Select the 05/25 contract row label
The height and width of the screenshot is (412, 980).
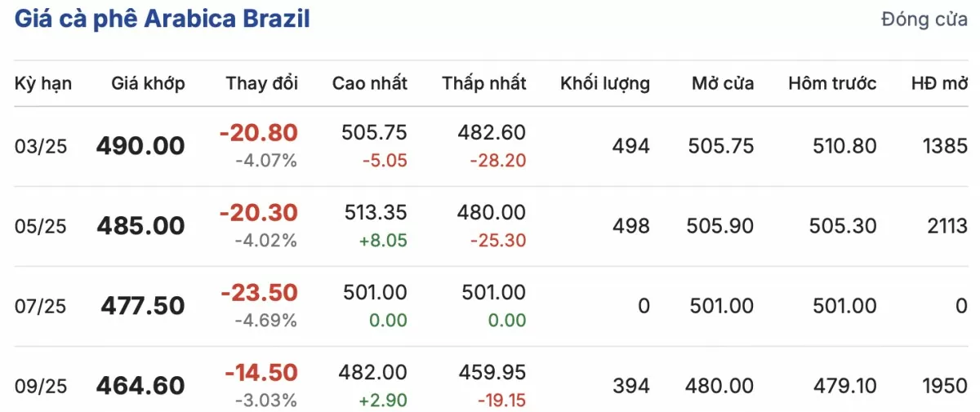pos(41,227)
